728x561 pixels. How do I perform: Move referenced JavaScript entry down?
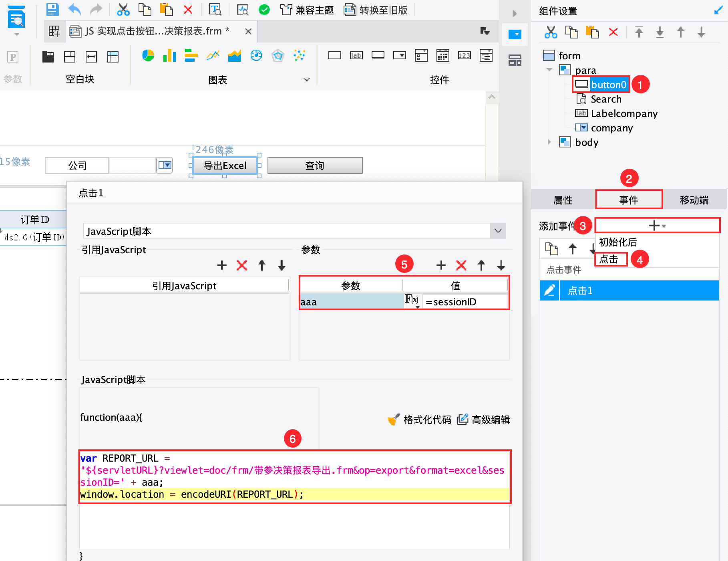pyautogui.click(x=282, y=265)
